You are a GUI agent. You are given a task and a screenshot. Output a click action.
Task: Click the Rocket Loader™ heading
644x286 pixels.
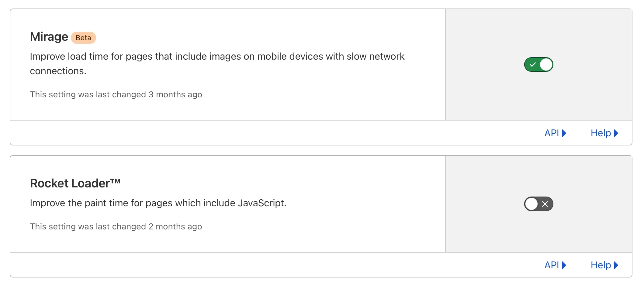tap(75, 183)
